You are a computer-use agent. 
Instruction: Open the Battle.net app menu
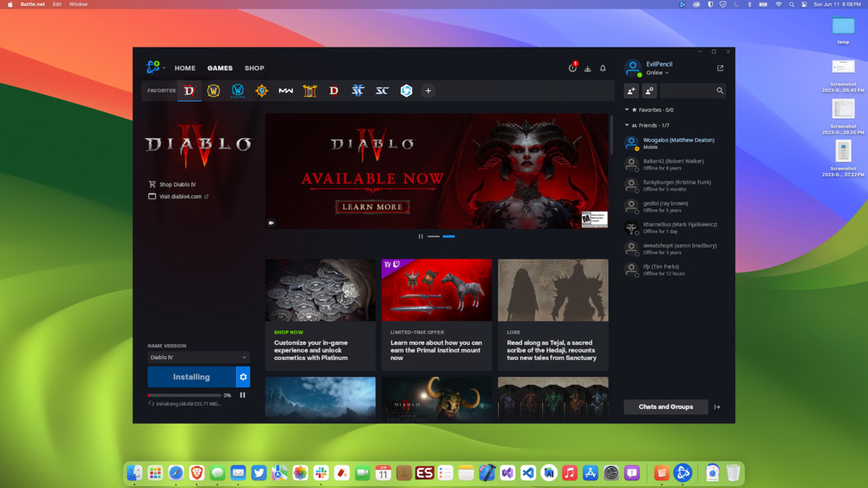pos(33,4)
